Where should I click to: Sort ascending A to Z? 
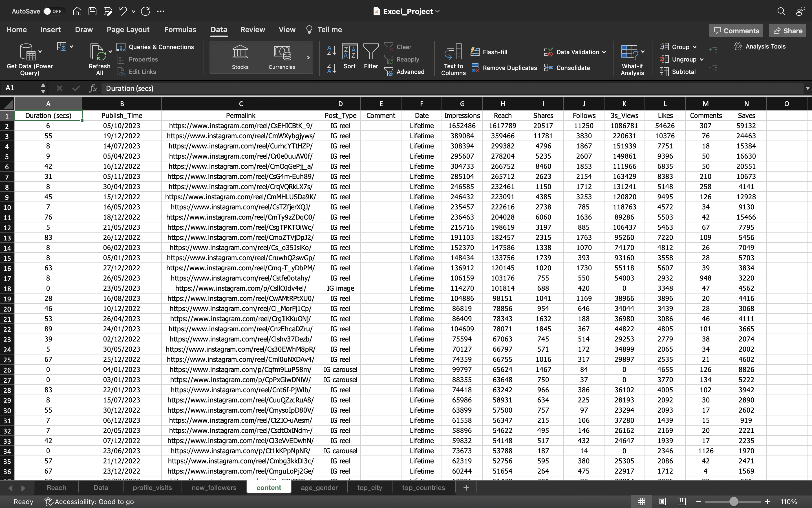(332, 51)
